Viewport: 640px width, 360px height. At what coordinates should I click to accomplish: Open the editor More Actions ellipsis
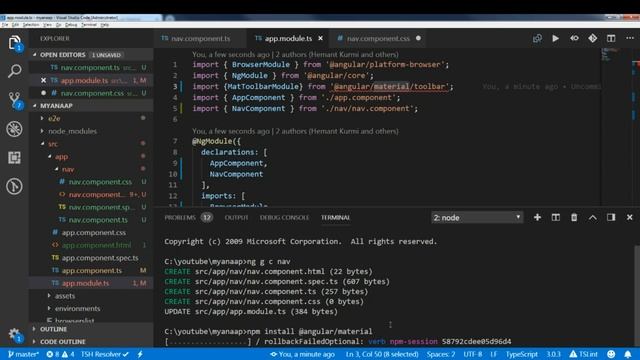630,38
